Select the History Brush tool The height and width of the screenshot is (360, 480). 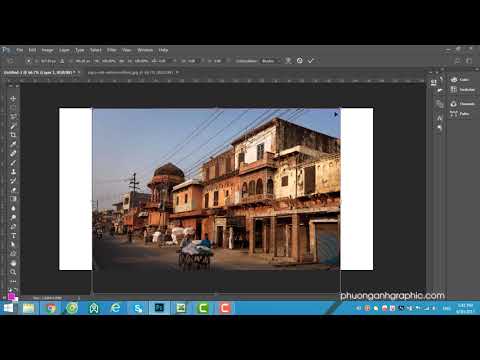13,181
